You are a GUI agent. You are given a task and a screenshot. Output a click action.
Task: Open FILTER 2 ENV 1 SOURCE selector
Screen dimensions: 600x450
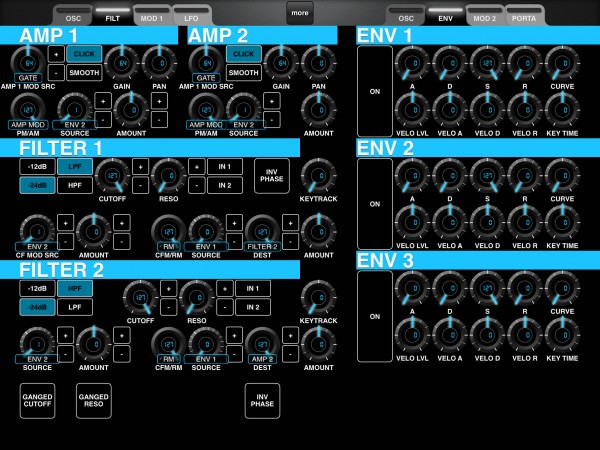pos(206,359)
